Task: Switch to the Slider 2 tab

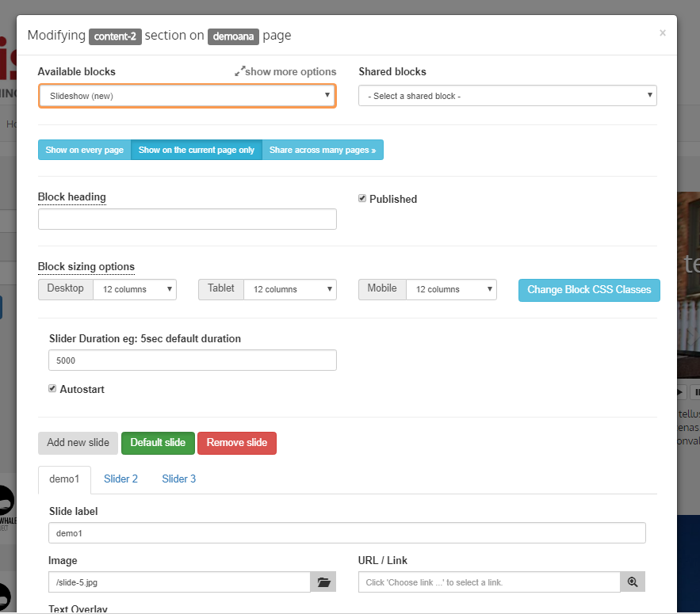Action: click(x=120, y=479)
